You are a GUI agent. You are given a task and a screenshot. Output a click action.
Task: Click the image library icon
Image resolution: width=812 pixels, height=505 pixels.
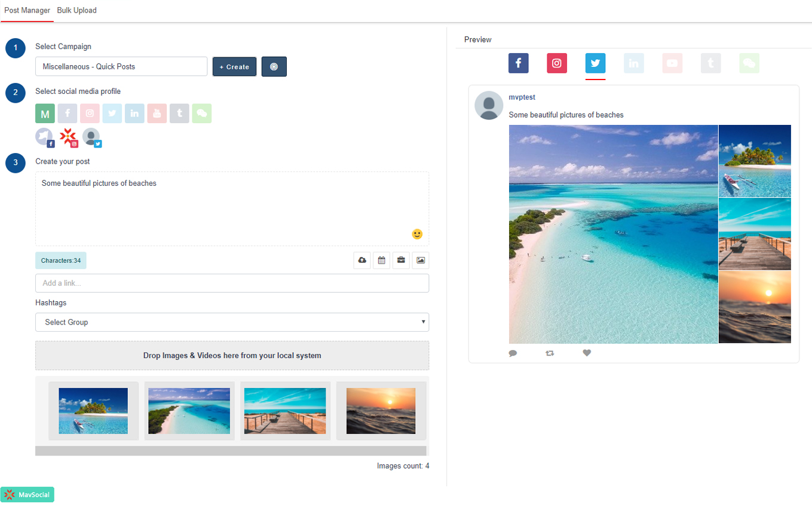[x=421, y=261]
